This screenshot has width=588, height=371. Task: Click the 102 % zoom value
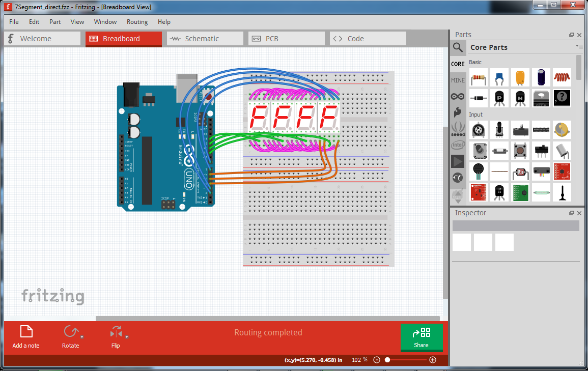[x=359, y=360]
